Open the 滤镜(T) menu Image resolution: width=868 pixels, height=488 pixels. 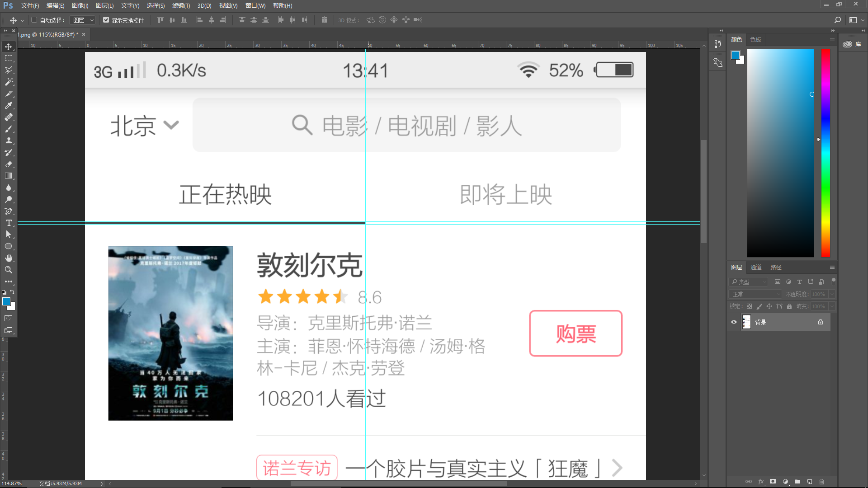[x=181, y=5]
